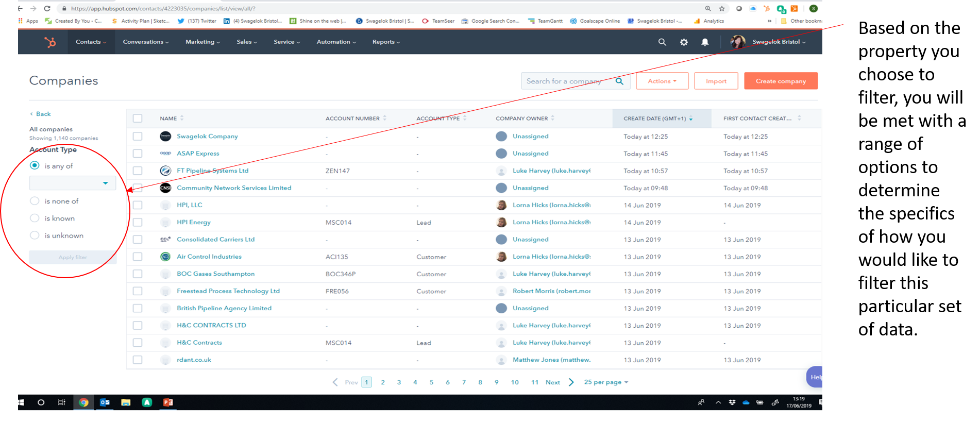Sort by the Name column header

click(x=172, y=119)
